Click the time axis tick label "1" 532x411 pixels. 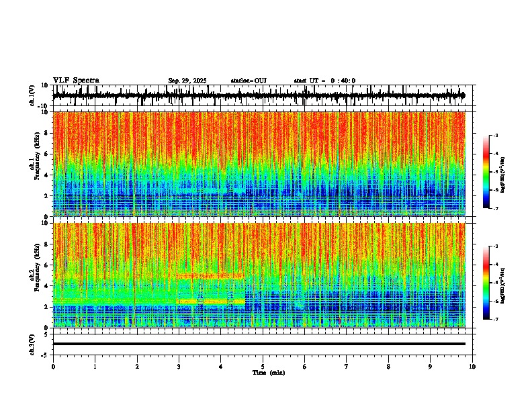click(95, 367)
